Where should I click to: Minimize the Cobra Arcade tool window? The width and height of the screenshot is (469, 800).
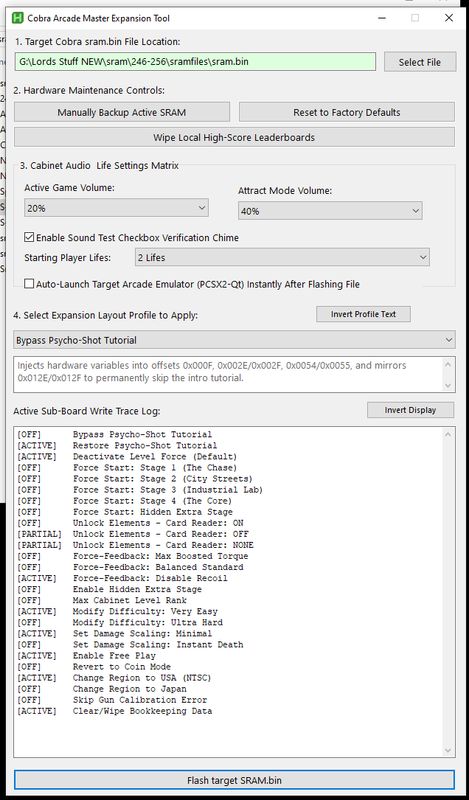[x=382, y=18]
